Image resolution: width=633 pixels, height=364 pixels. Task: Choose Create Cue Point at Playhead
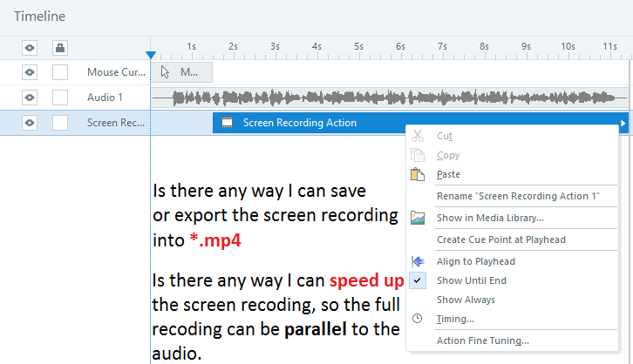click(x=499, y=239)
